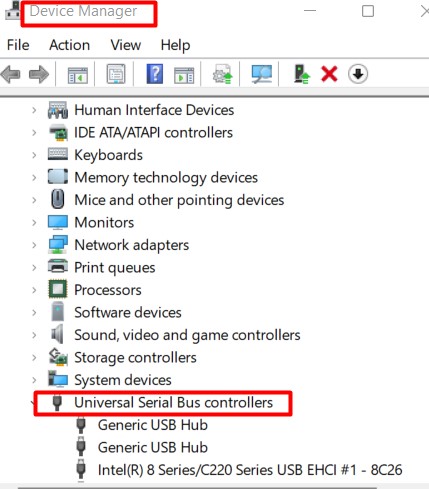The height and width of the screenshot is (489, 429).
Task: Select the first Generic USB Hub entry
Action: point(153,425)
